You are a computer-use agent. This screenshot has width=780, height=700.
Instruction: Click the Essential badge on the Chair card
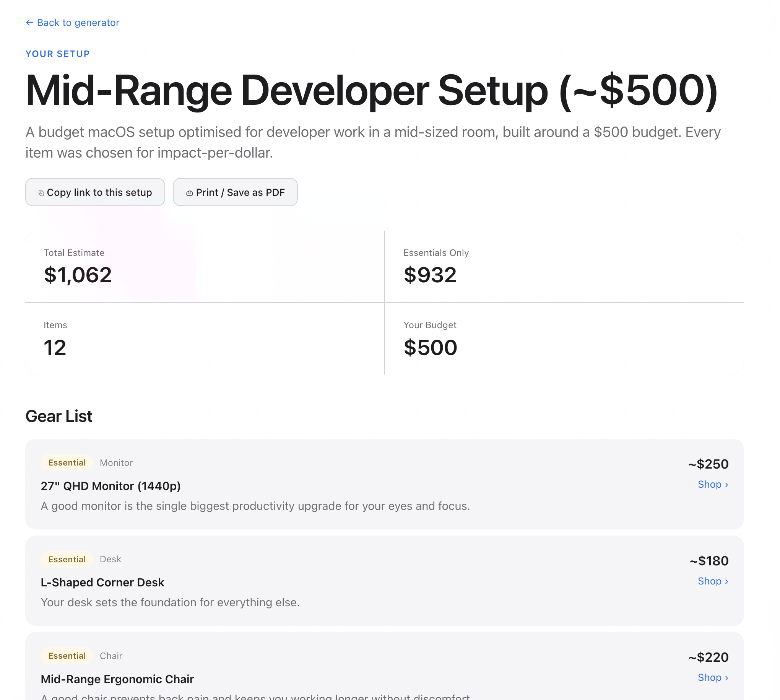click(67, 655)
